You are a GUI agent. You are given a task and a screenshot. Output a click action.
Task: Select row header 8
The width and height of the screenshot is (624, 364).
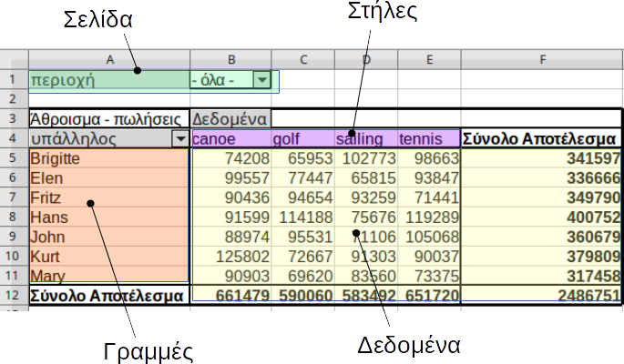click(x=14, y=217)
